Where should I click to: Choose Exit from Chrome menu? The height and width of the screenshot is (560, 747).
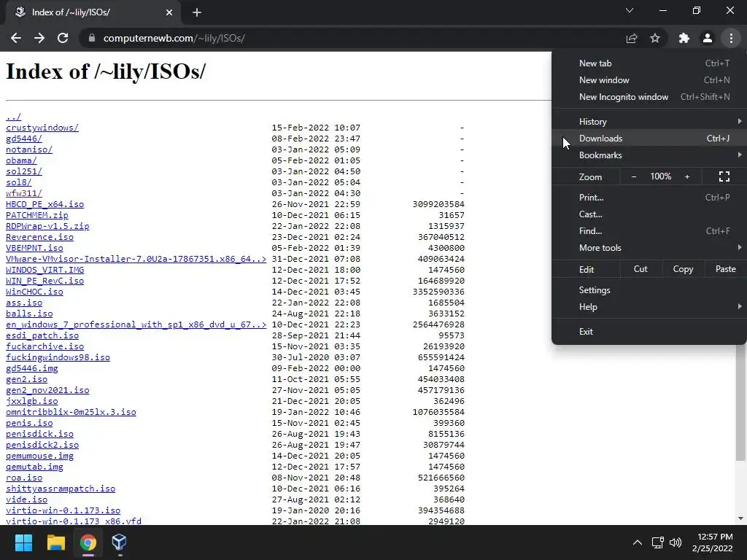(x=649, y=332)
